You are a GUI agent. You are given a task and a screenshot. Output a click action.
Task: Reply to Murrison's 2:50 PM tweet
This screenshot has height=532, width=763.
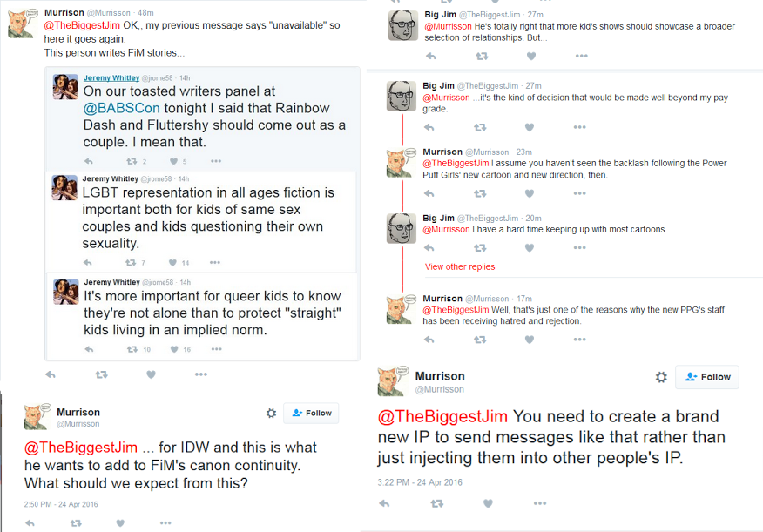coord(30,523)
